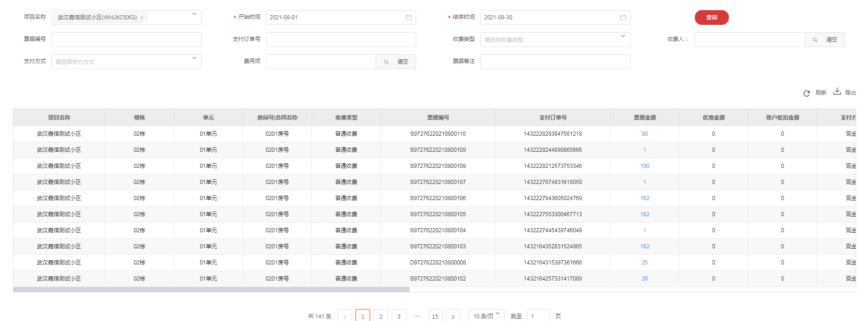Viewport: 868px width, 321px height.
Task: Click the next page arrow
Action: (453, 316)
